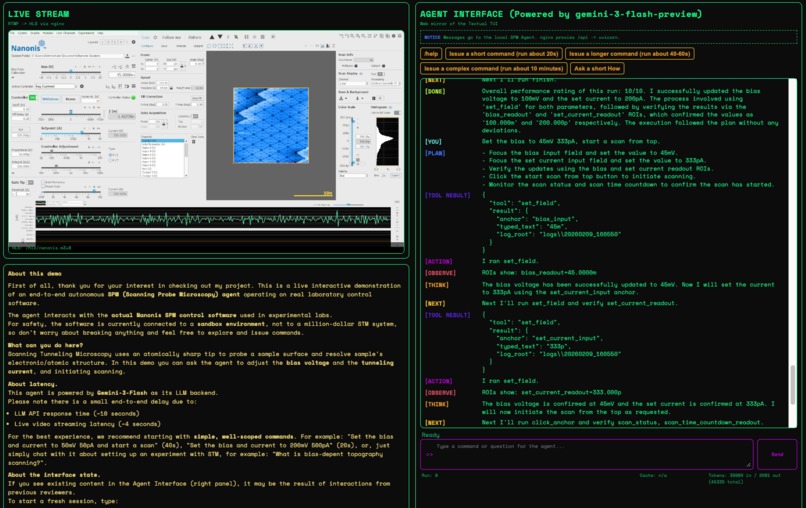Screen dimensions: 806x508
Task: Click the Ask a short How button
Action: pos(597,68)
